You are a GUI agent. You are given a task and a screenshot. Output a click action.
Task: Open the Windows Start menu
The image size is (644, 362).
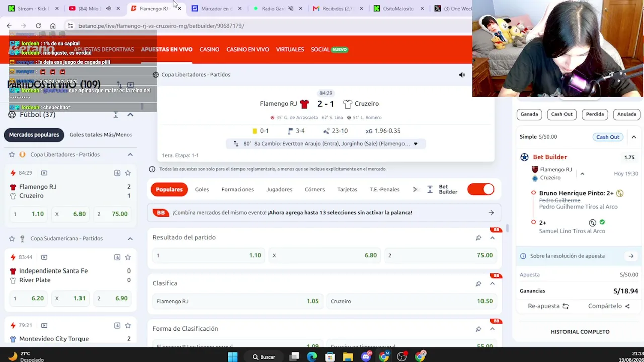(x=232, y=357)
